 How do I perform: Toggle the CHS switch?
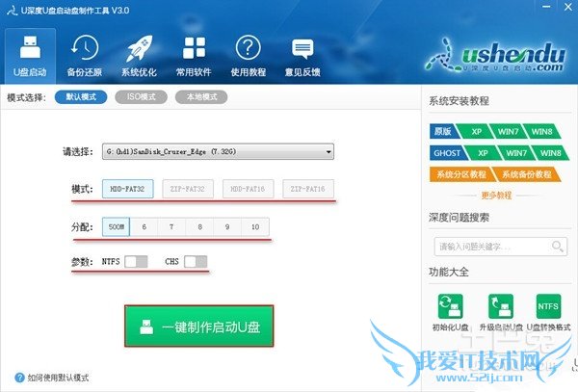(196, 262)
